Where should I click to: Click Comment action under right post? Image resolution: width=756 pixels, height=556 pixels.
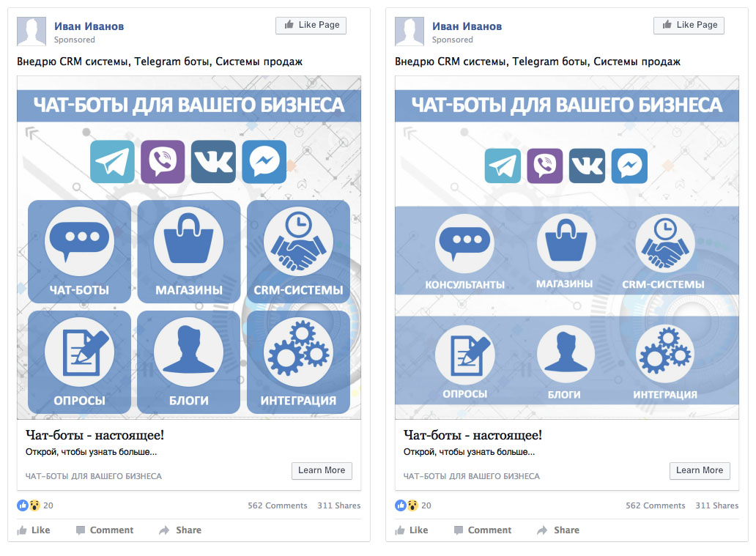(x=483, y=530)
